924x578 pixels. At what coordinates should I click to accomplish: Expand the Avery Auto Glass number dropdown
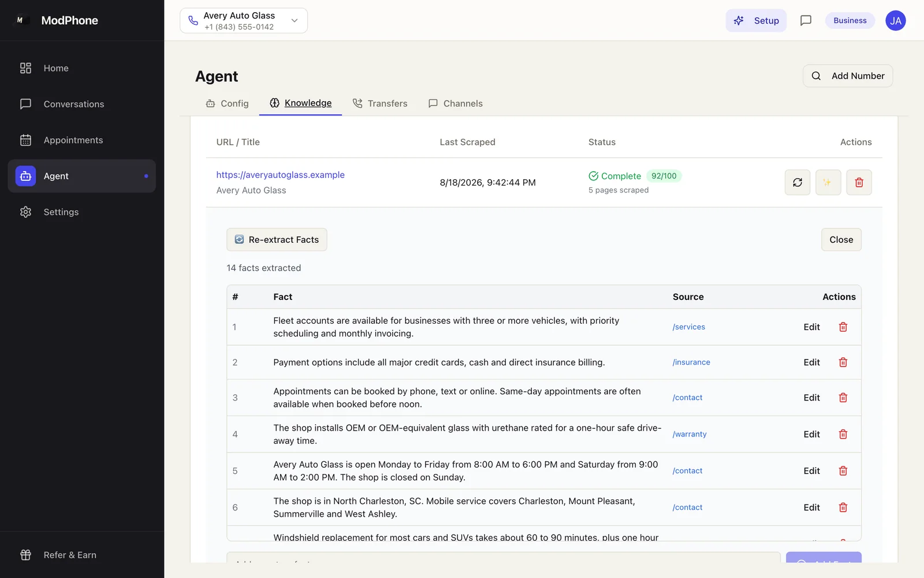point(244,21)
